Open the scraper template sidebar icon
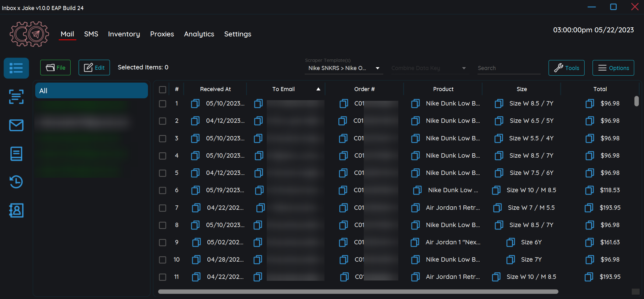The height and width of the screenshot is (299, 644). coord(16,96)
